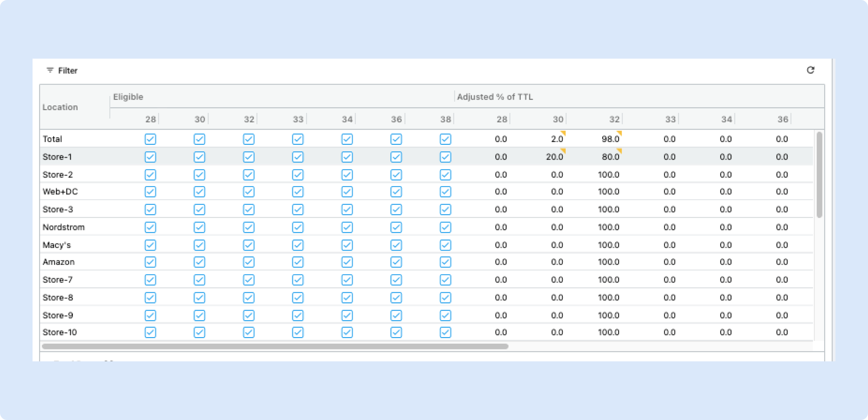
Task: Toggle Store-10 eligible size 33 checkbox
Action: [298, 332]
